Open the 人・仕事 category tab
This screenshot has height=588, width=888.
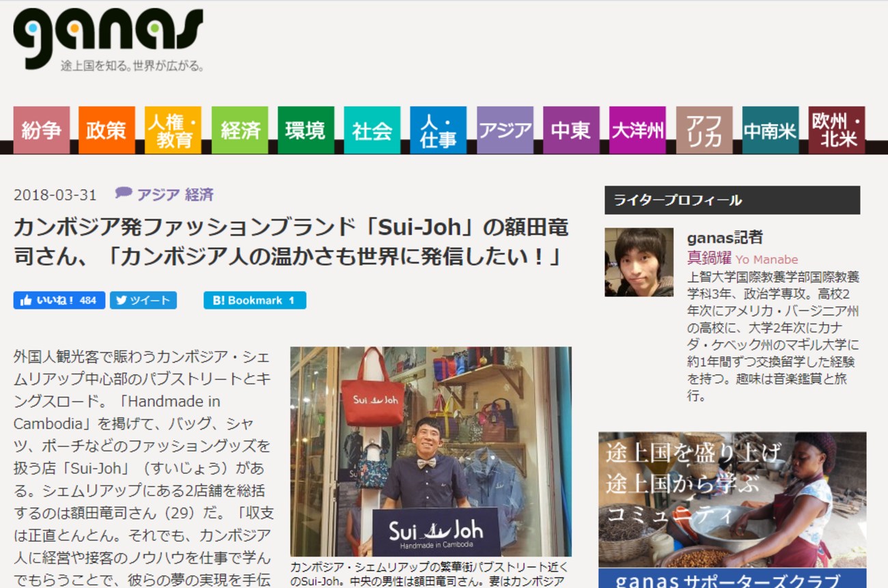439,130
